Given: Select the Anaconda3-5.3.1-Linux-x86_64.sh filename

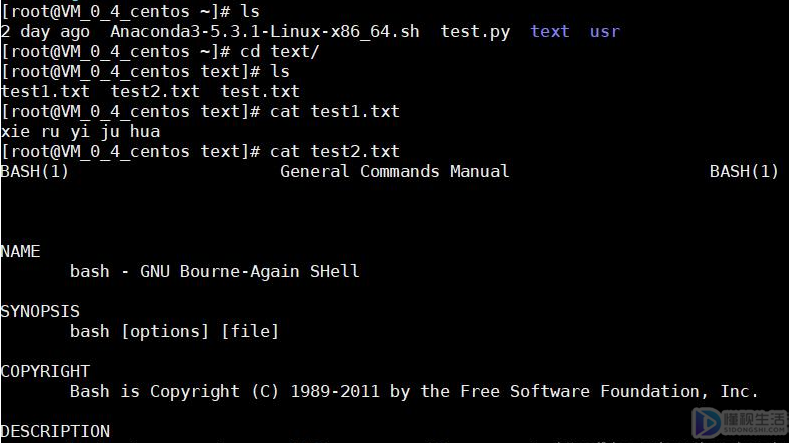Looking at the screenshot, I should pos(265,31).
